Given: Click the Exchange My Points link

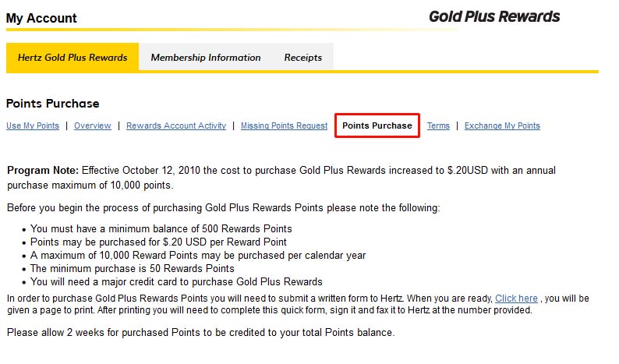Looking at the screenshot, I should click(x=502, y=125).
